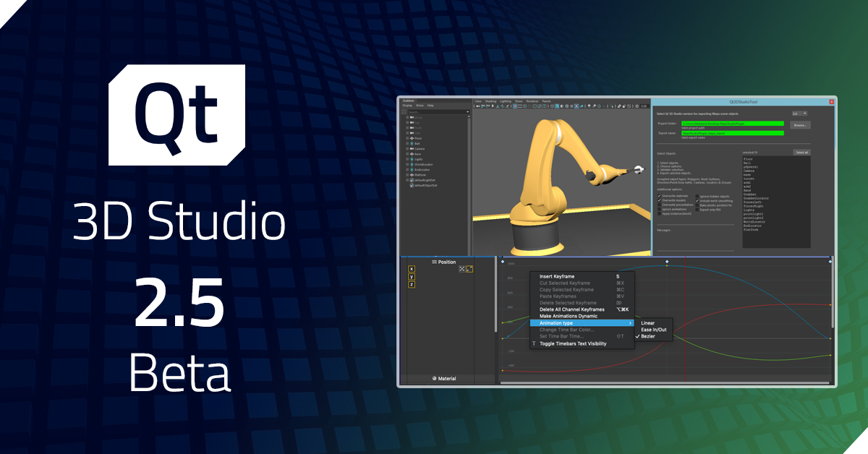This screenshot has width=868, height=454.
Task: Choose Insert Keyframe from the context menu
Action: [x=557, y=276]
